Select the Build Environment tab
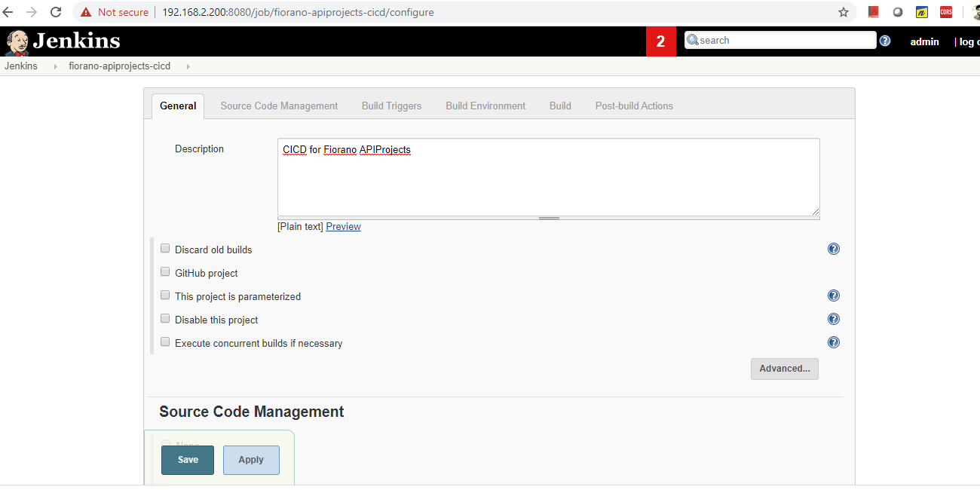This screenshot has height=490, width=980. click(485, 106)
